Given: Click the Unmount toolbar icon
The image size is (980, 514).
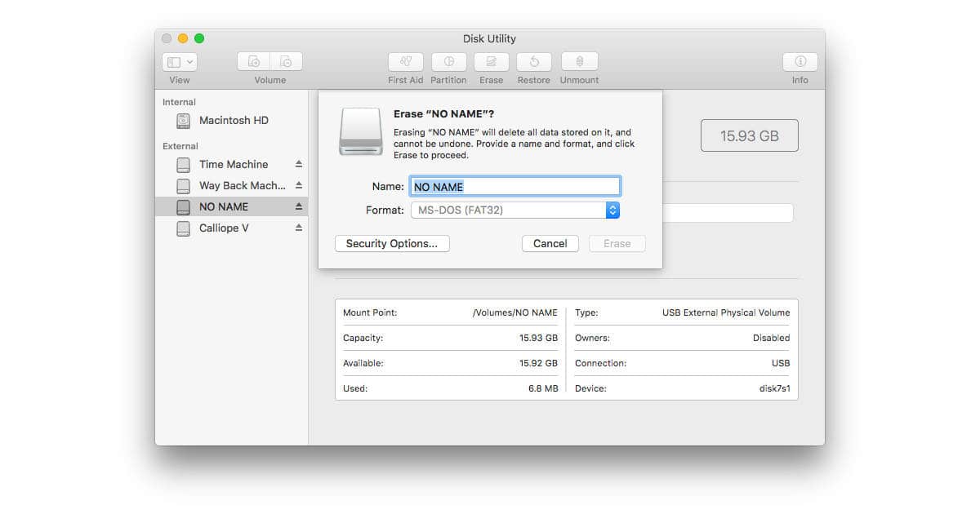Looking at the screenshot, I should click(579, 62).
